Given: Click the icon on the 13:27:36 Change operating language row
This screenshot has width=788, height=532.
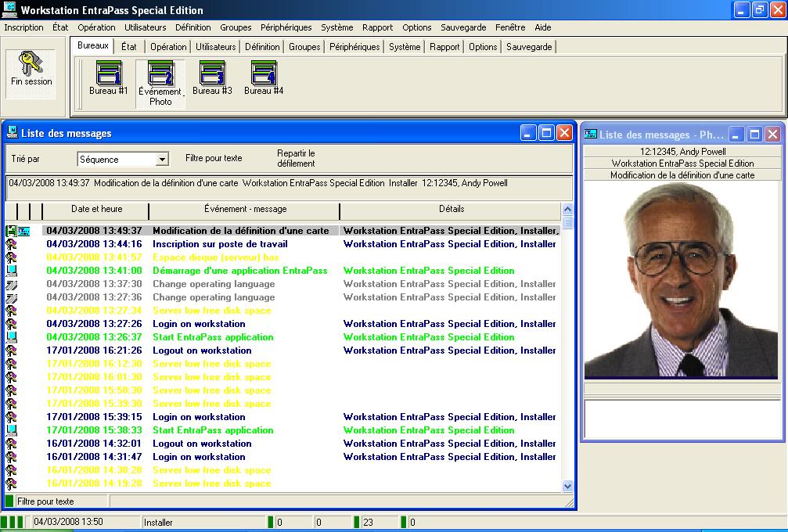Looking at the screenshot, I should [x=10, y=297].
